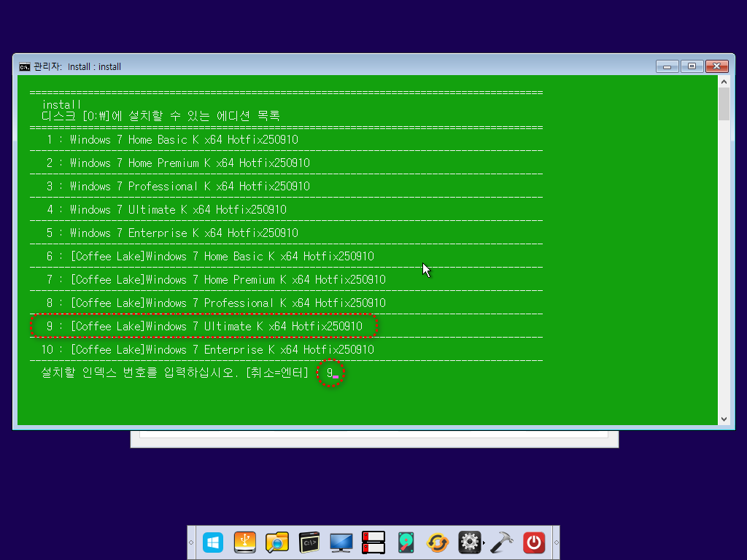Select line 1 Windows 7 Home Basic K
Screen dimensions: 747x560
pos(172,139)
